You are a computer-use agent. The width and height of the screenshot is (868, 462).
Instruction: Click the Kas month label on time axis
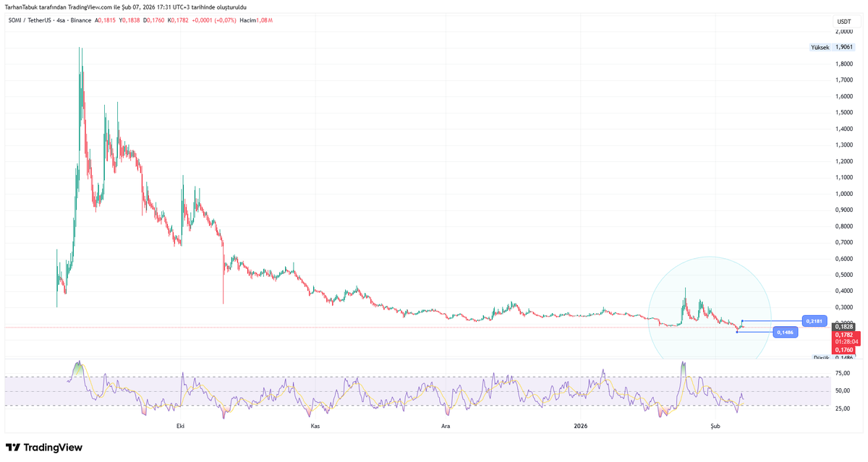pyautogui.click(x=315, y=427)
